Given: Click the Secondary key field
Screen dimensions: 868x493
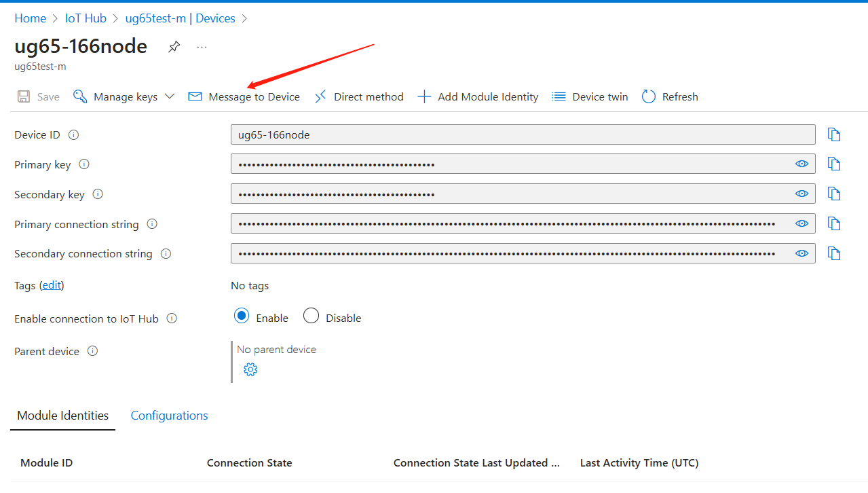Looking at the screenshot, I should tap(523, 194).
